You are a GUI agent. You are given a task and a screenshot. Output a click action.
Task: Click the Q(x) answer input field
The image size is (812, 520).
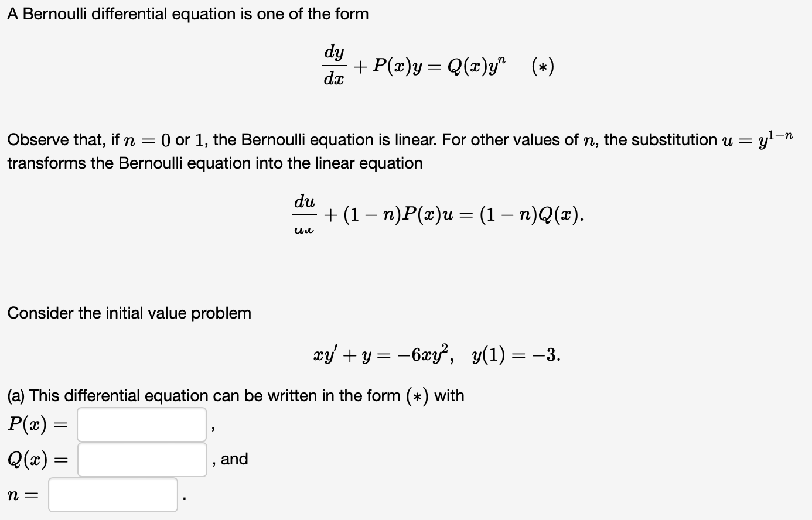(x=141, y=460)
